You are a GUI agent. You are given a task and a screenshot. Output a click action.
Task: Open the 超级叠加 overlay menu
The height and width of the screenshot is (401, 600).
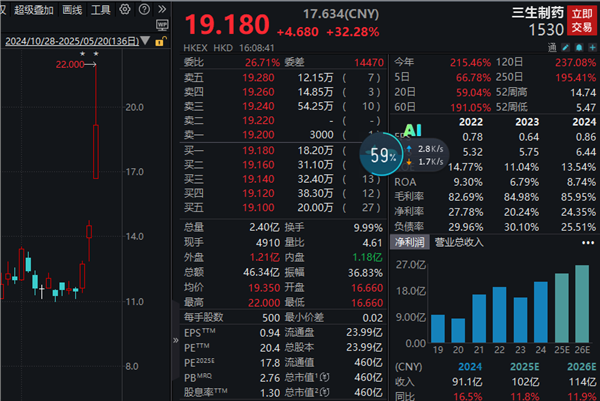33,11
